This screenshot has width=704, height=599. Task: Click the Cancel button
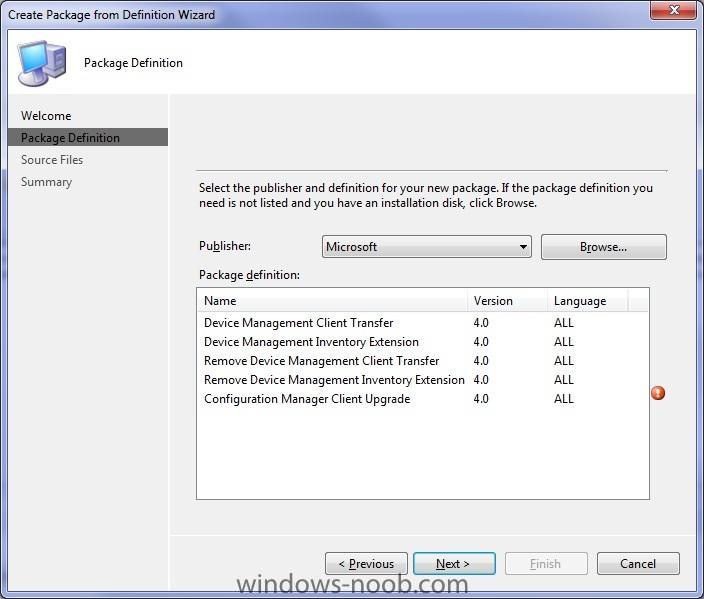pyautogui.click(x=638, y=564)
